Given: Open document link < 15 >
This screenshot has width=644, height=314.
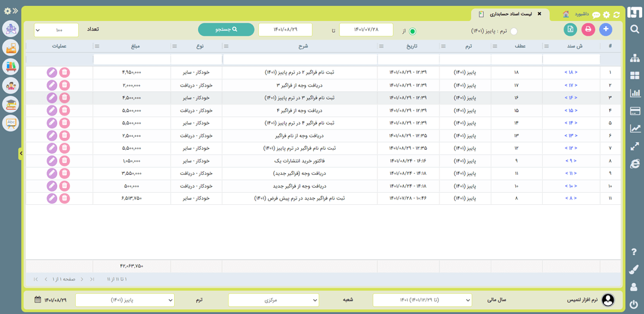Looking at the screenshot, I should 571,110.
